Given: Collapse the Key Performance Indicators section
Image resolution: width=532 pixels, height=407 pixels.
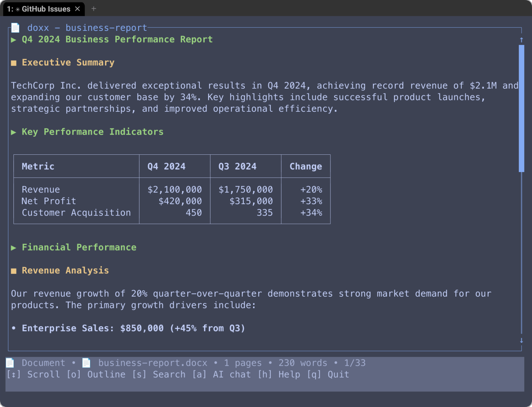Looking at the screenshot, I should click(x=14, y=132).
